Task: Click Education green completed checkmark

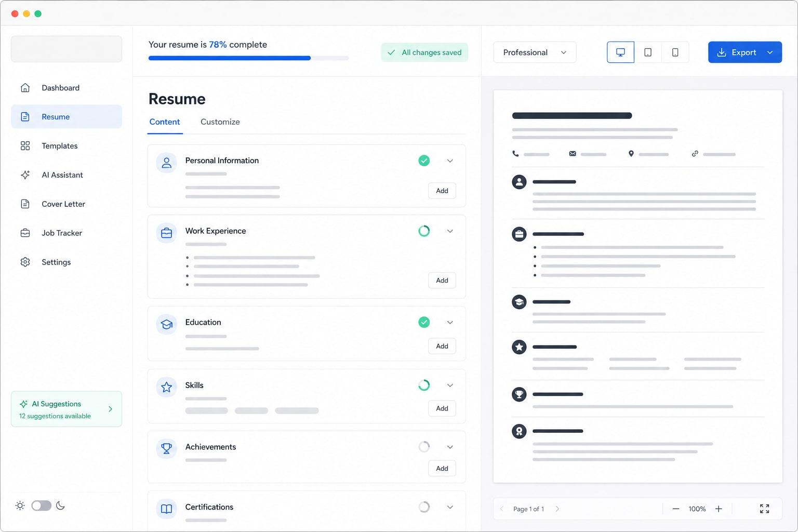Action: (x=424, y=323)
